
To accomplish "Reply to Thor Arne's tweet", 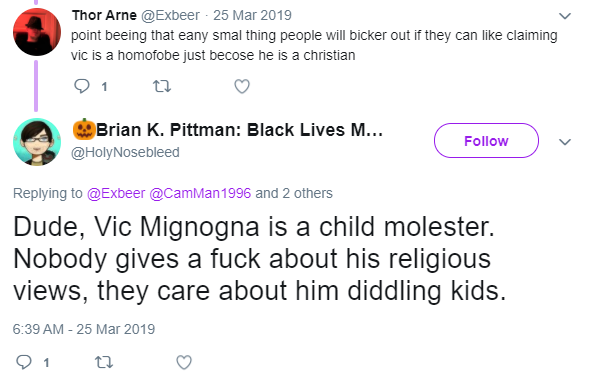I will coord(82,86).
